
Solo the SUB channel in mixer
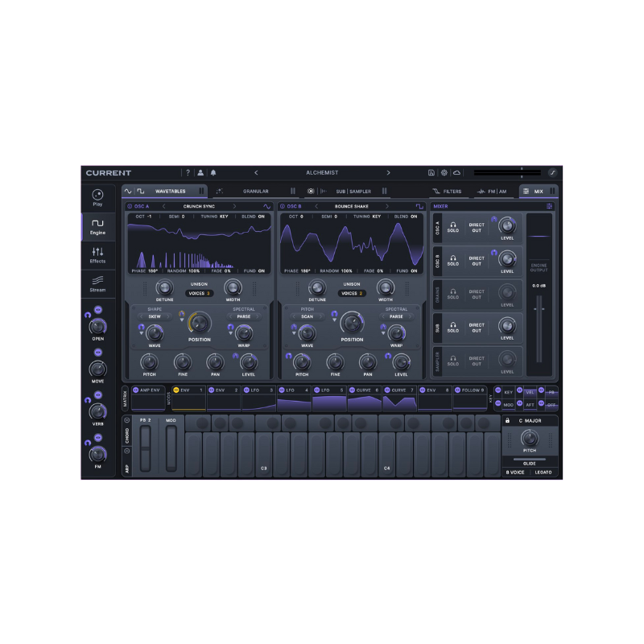pos(453,328)
